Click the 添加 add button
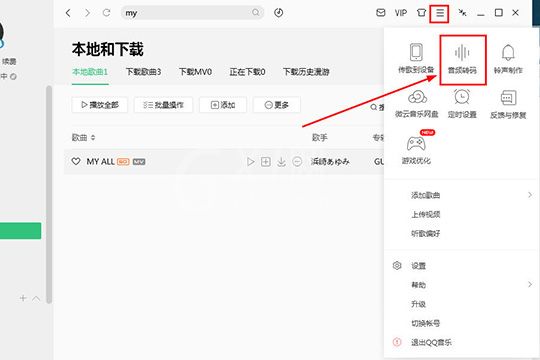The height and width of the screenshot is (360, 540). click(223, 105)
